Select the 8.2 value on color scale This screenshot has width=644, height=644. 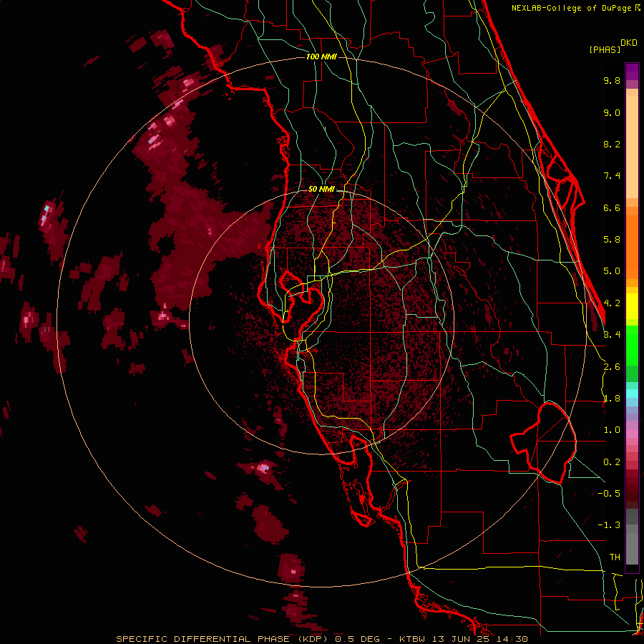click(x=612, y=145)
